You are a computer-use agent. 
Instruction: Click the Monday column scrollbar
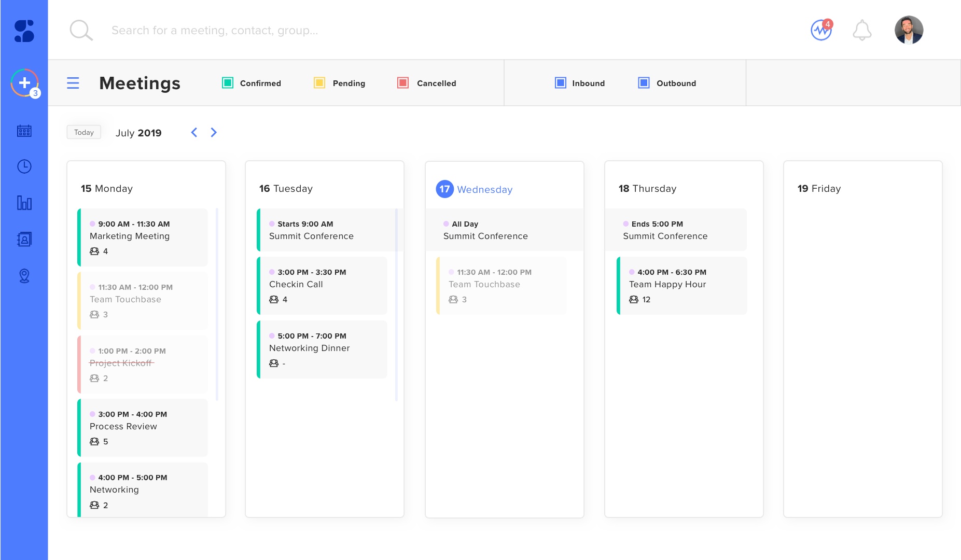[x=217, y=304]
